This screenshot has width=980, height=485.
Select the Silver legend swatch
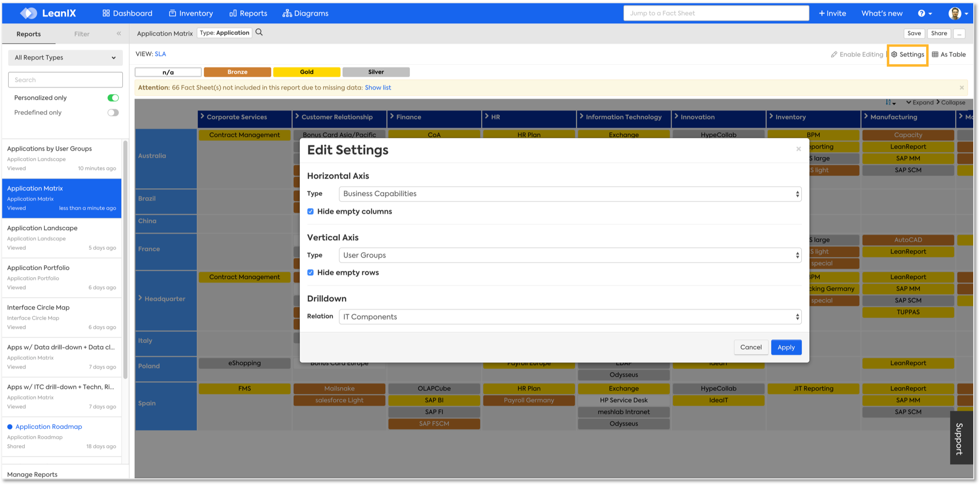click(x=376, y=72)
